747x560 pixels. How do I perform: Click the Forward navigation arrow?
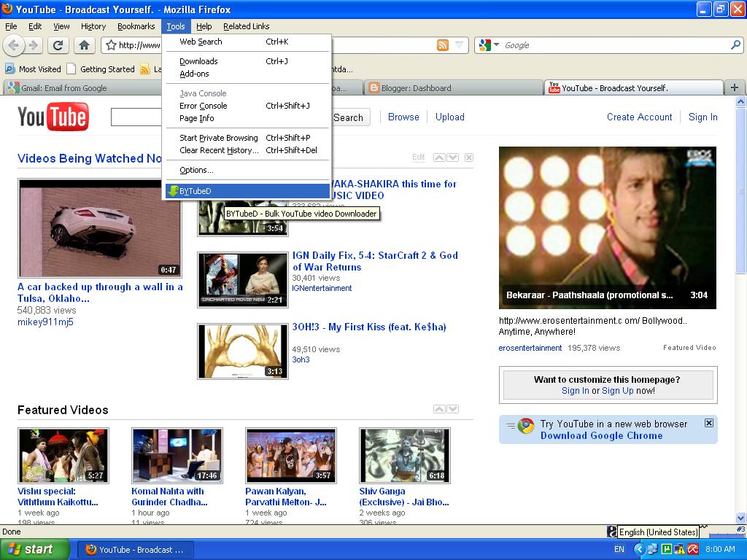click(34, 45)
